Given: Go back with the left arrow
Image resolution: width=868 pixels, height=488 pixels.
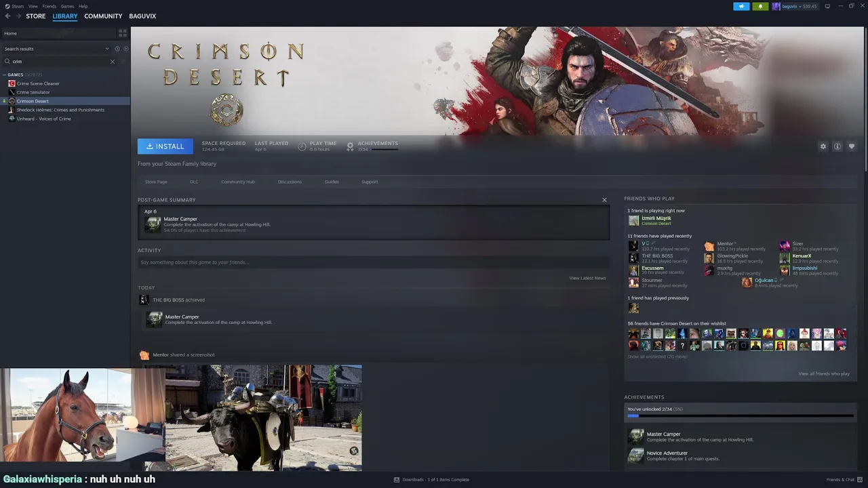Looking at the screenshot, I should tap(8, 16).
